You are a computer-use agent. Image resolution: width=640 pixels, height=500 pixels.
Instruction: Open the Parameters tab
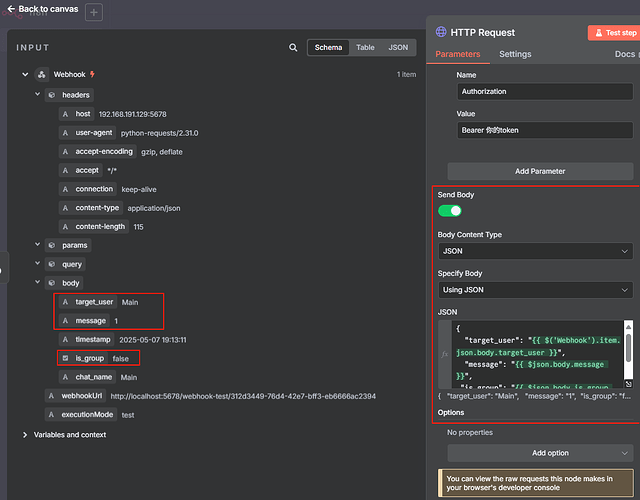coord(458,54)
